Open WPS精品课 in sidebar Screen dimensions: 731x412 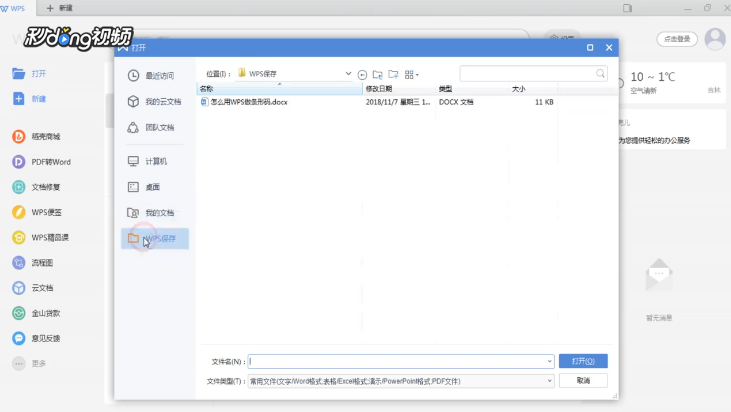pos(41,237)
